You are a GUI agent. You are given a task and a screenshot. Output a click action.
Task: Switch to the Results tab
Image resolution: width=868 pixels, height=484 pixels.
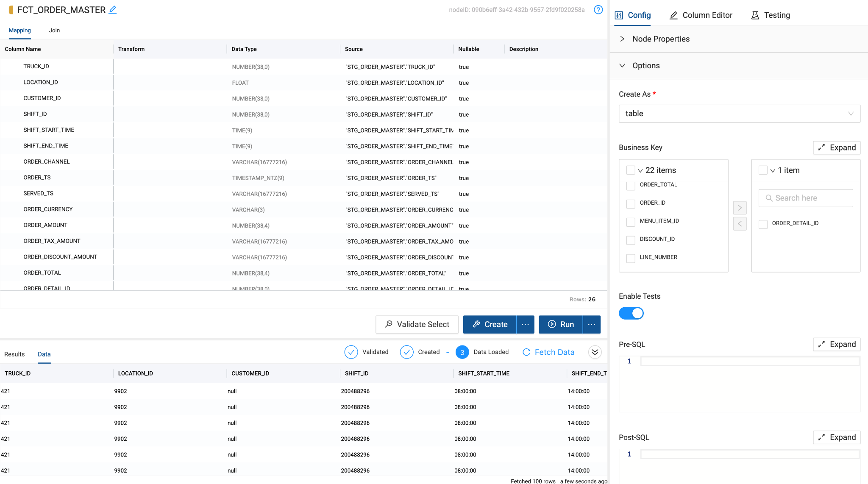pyautogui.click(x=14, y=354)
